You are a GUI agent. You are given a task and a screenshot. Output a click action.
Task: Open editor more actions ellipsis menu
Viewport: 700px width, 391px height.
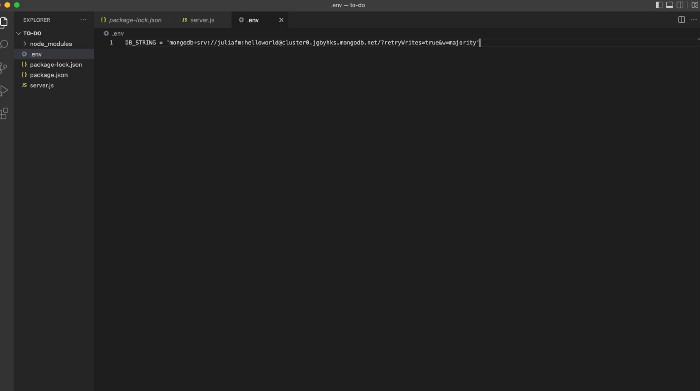pyautogui.click(x=694, y=20)
